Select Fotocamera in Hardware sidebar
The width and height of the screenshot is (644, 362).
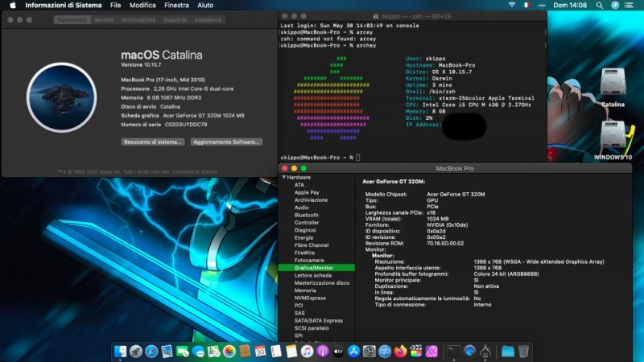coord(309,260)
